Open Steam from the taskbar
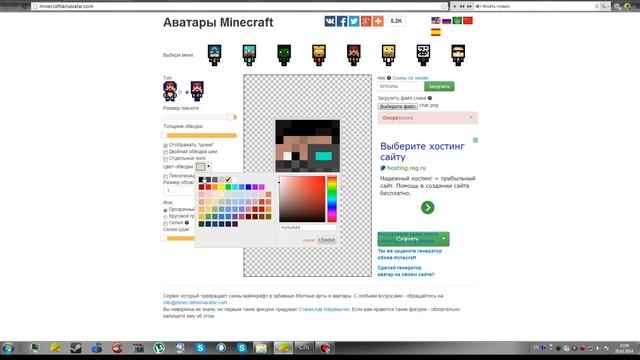This screenshot has height=360, width=640. point(76,348)
